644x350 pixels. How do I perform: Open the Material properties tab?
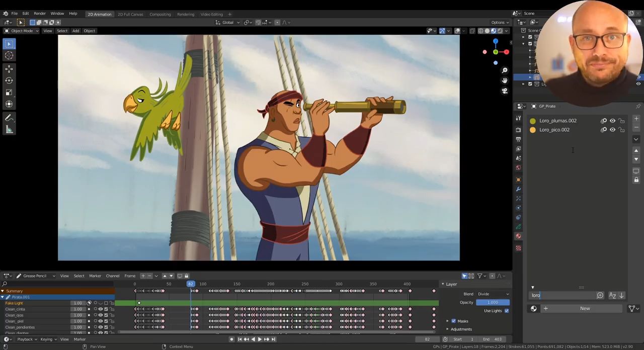[518, 236]
